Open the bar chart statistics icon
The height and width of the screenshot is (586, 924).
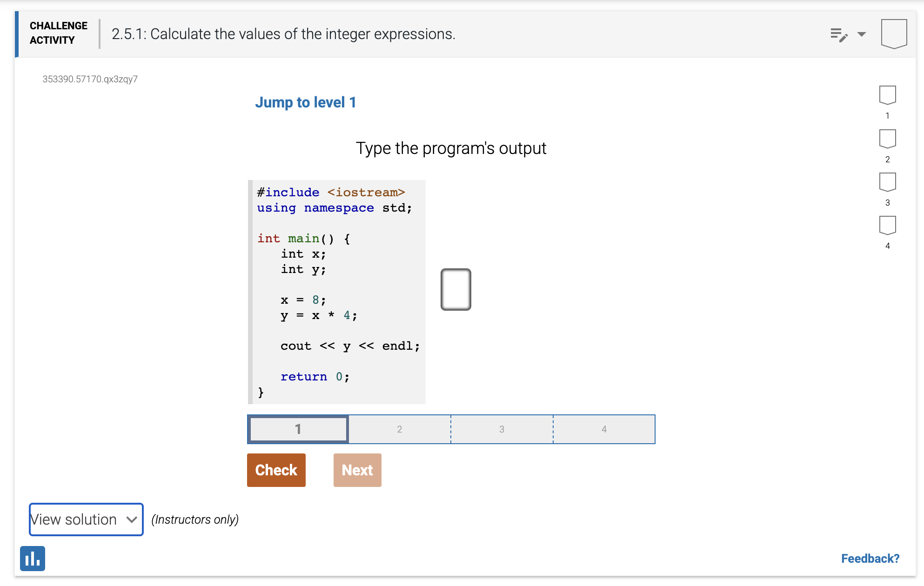pos(33,558)
